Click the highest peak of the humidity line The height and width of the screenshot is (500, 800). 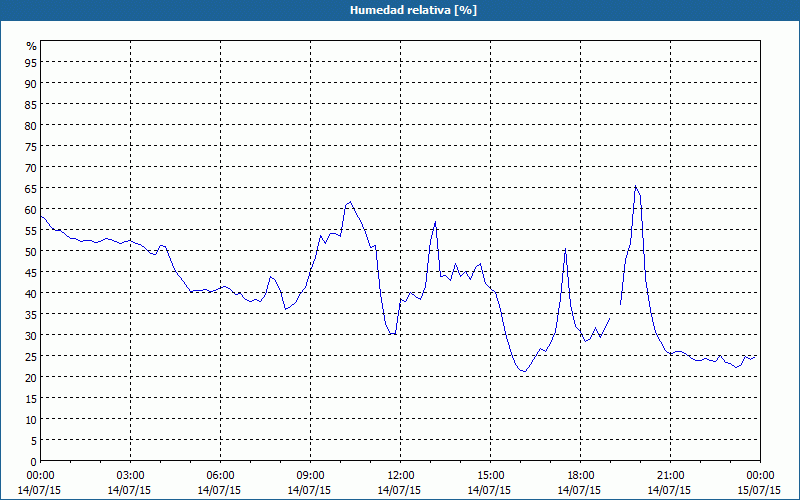(635, 186)
